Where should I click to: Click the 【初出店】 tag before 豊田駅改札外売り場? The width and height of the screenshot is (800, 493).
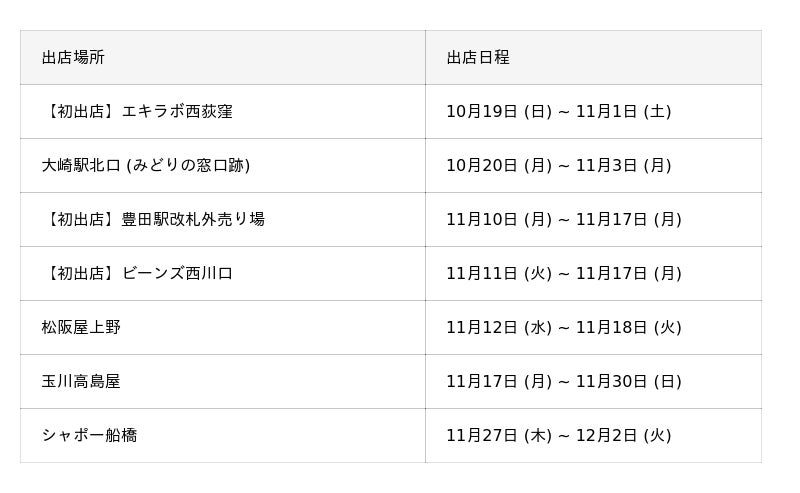pyautogui.click(x=80, y=220)
